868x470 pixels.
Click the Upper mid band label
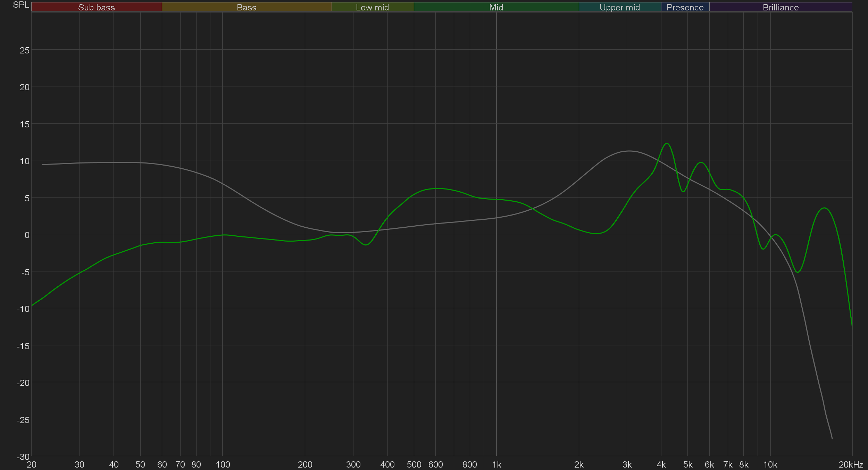click(619, 7)
